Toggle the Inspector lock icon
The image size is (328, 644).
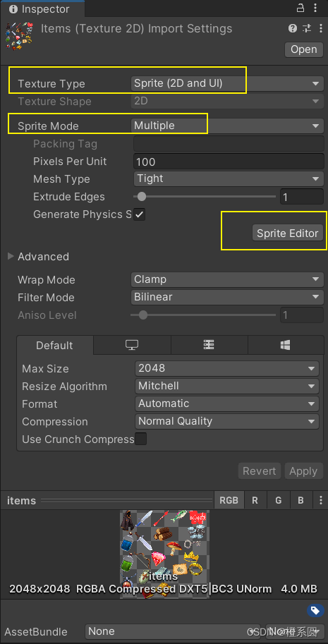click(x=301, y=8)
